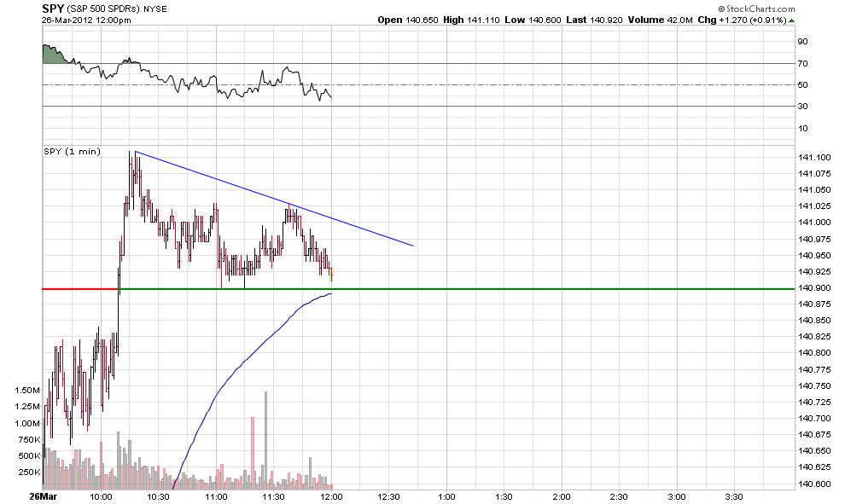Click the 26Mar date label on the time axis
This screenshot has height=504, width=845.
44,496
